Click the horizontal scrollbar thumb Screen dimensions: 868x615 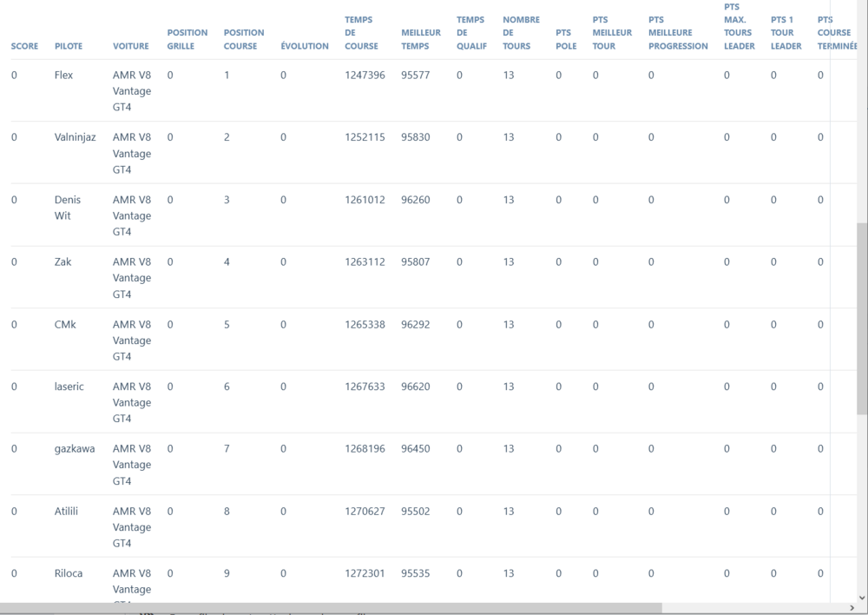tap(330, 608)
